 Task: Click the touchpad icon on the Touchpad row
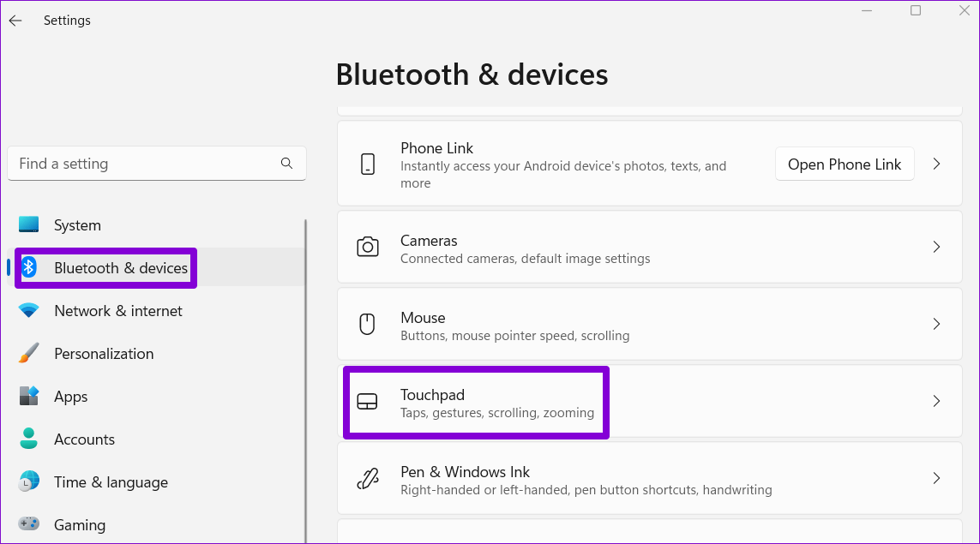click(368, 401)
